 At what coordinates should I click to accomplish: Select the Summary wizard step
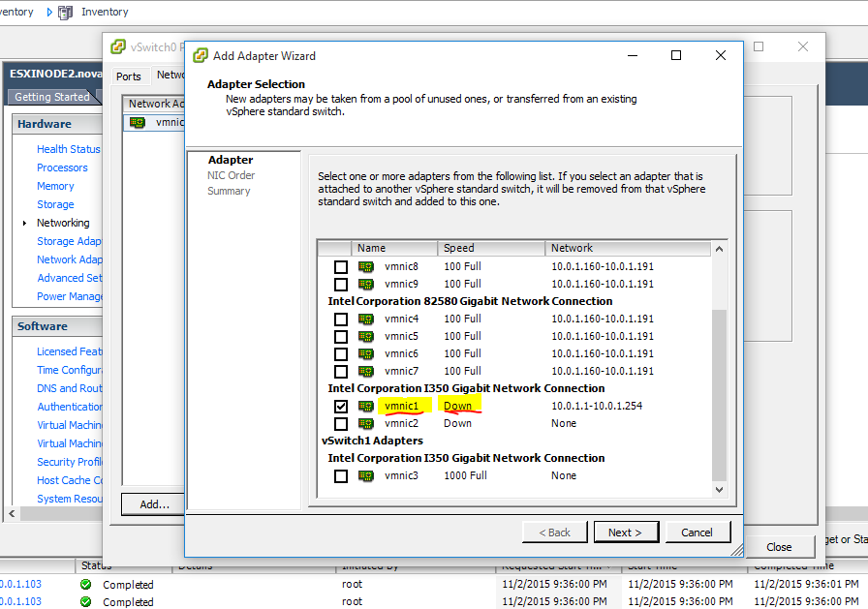pyautogui.click(x=229, y=191)
